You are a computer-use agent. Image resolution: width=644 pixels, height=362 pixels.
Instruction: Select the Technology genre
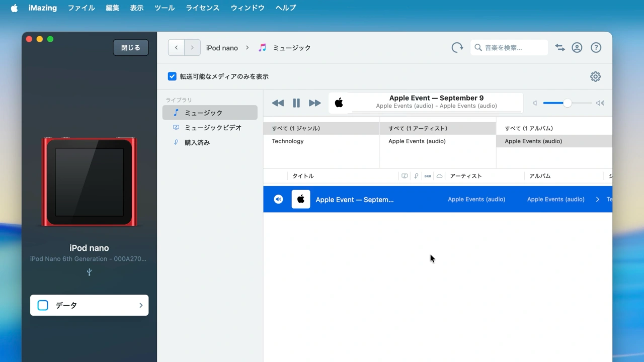click(x=321, y=141)
